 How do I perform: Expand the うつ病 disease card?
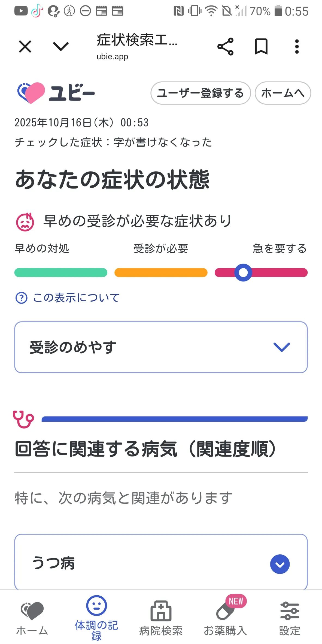click(x=161, y=562)
